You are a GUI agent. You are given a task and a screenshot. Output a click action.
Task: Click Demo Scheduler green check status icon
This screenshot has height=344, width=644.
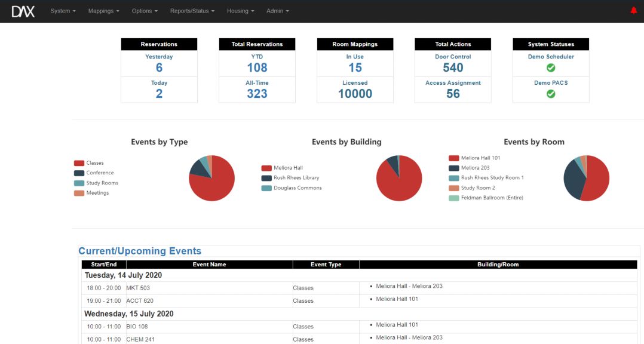click(x=551, y=67)
